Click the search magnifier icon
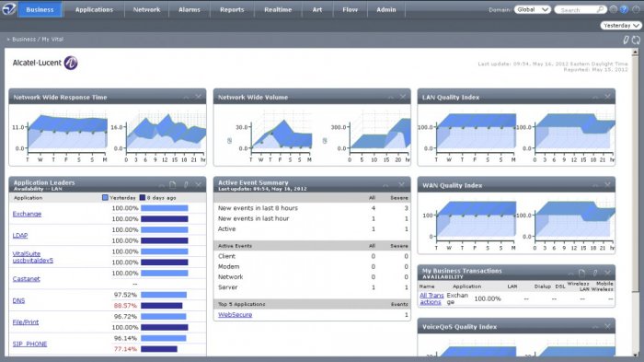Viewport: 644px width, 362px height. (x=600, y=9)
